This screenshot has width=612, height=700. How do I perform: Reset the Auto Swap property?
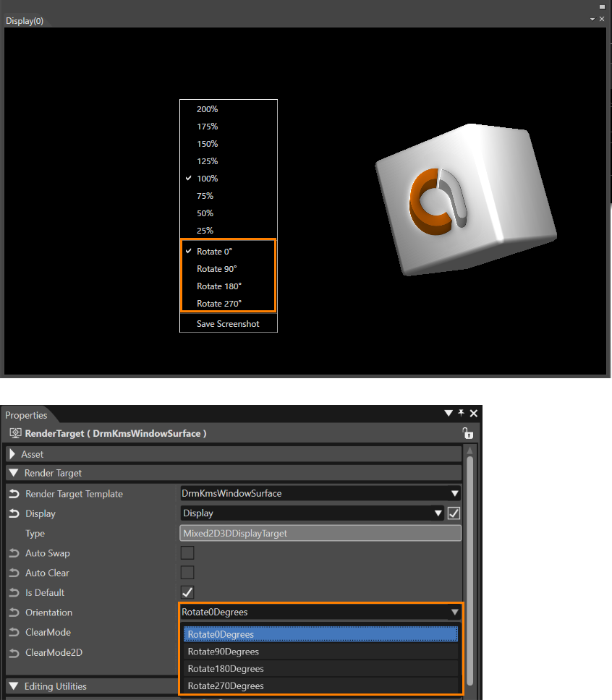(14, 553)
